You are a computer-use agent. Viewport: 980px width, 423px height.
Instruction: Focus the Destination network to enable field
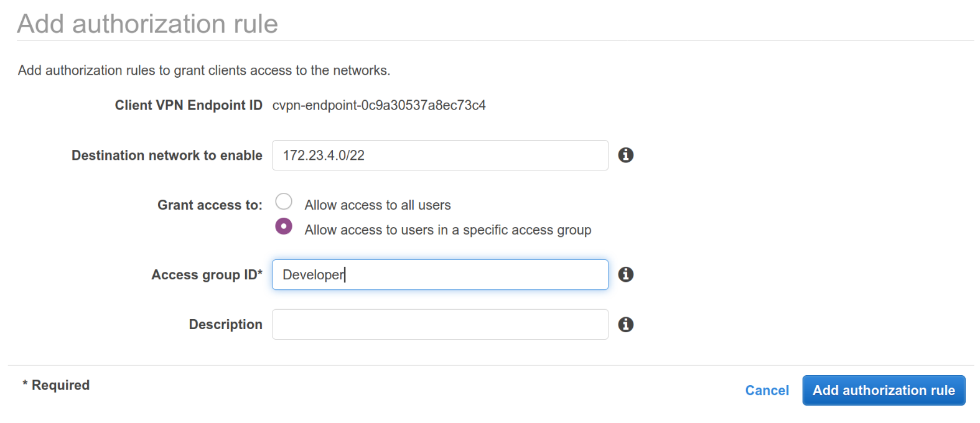coord(439,156)
